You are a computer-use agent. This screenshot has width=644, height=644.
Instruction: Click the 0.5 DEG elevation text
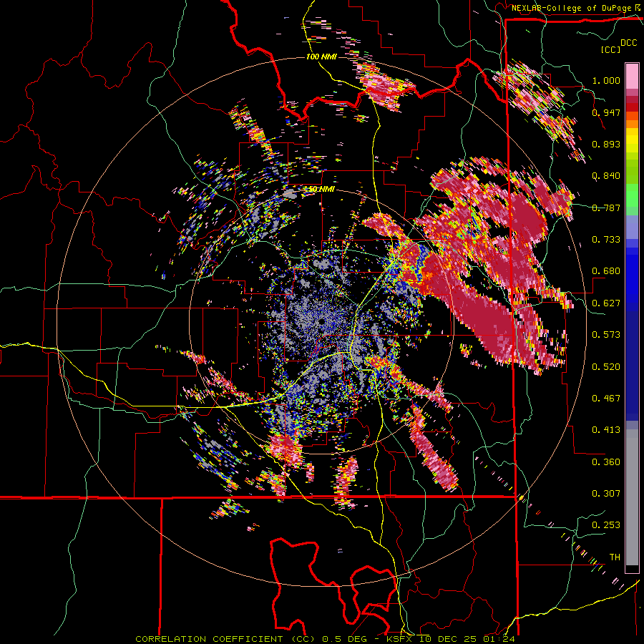point(343,639)
